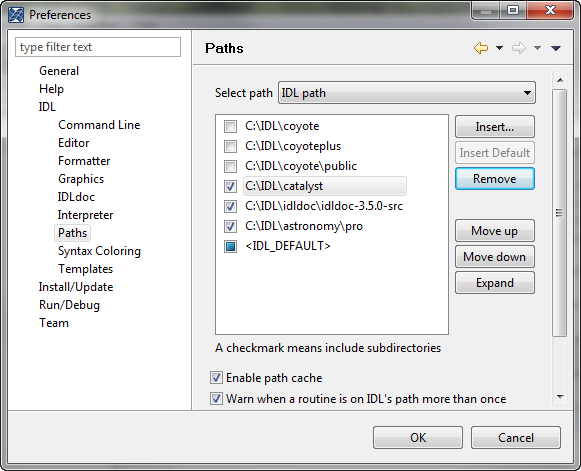Select the C:\IDL\catalyst path entry

point(325,186)
